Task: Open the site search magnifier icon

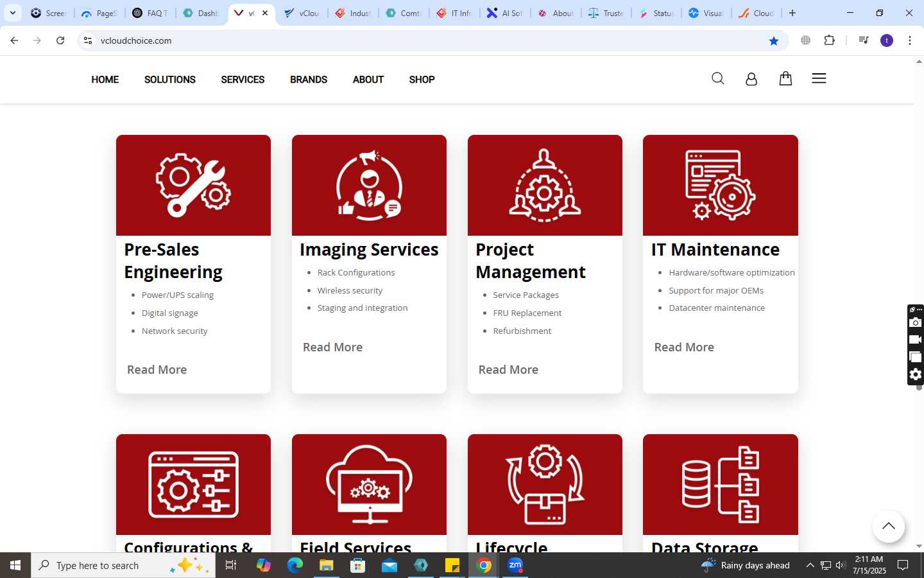Action: pyautogui.click(x=718, y=78)
